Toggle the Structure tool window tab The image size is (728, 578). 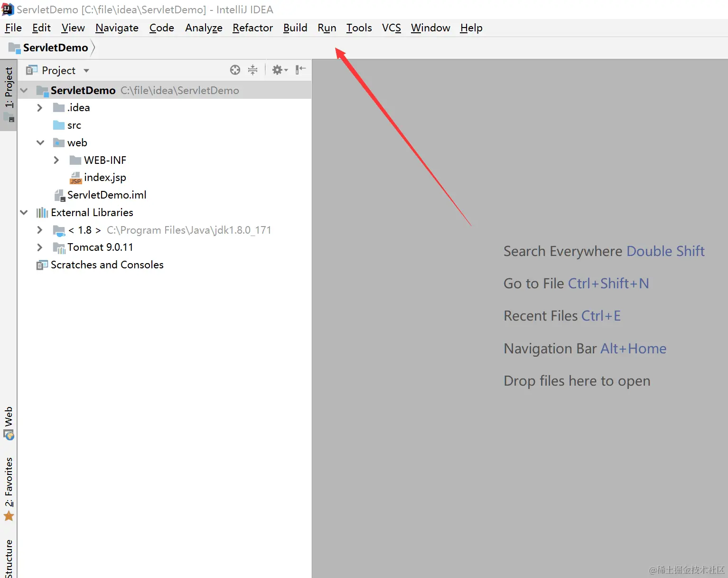point(9,558)
